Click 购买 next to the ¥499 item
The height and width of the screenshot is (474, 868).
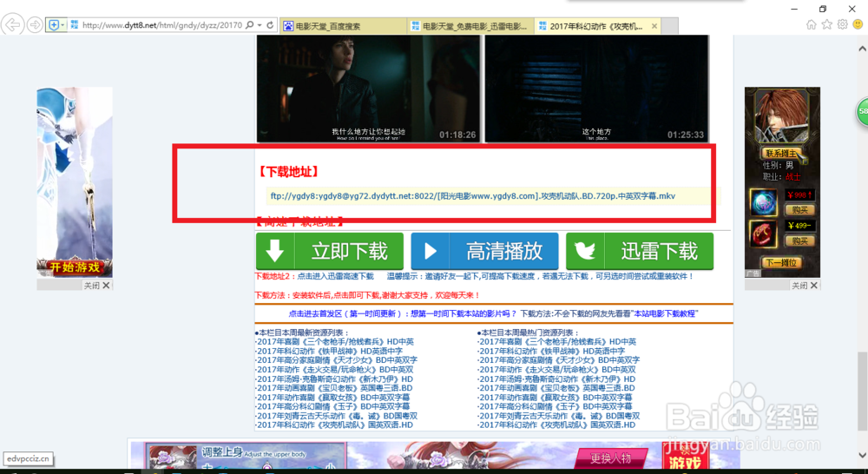[799, 240]
